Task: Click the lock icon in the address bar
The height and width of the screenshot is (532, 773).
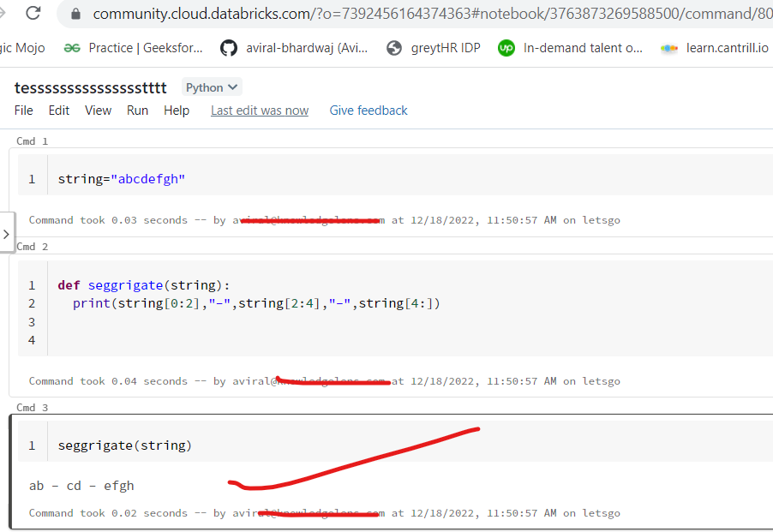Action: [x=75, y=14]
